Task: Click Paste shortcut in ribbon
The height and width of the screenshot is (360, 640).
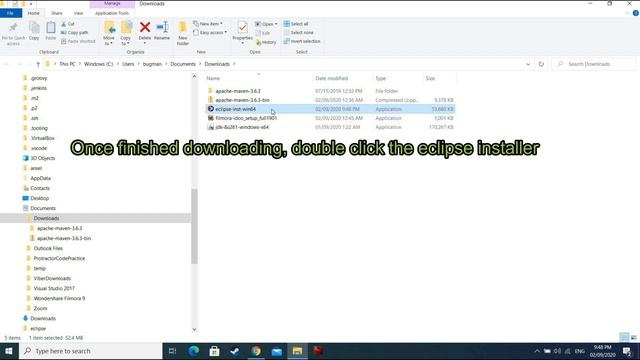Action: pyautogui.click(x=78, y=41)
